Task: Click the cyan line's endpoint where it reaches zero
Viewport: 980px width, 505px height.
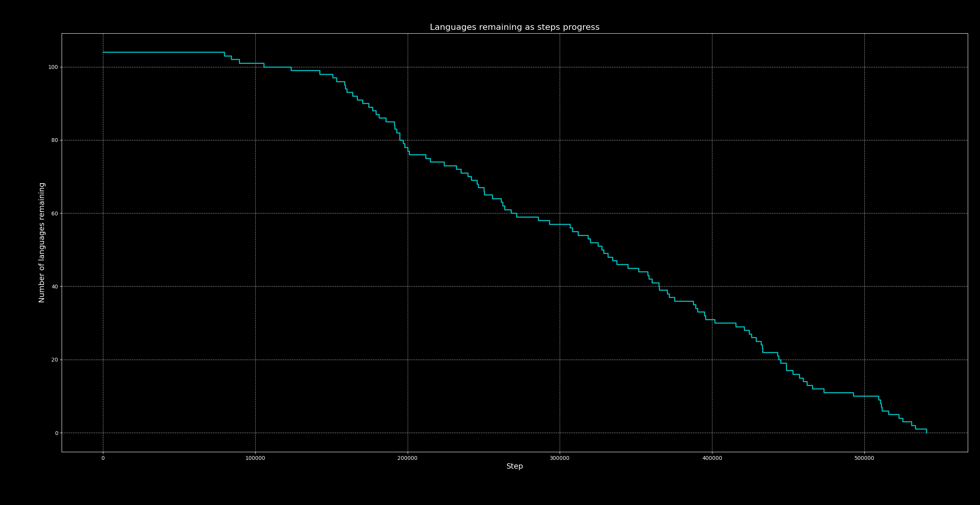Action: pyautogui.click(x=926, y=432)
